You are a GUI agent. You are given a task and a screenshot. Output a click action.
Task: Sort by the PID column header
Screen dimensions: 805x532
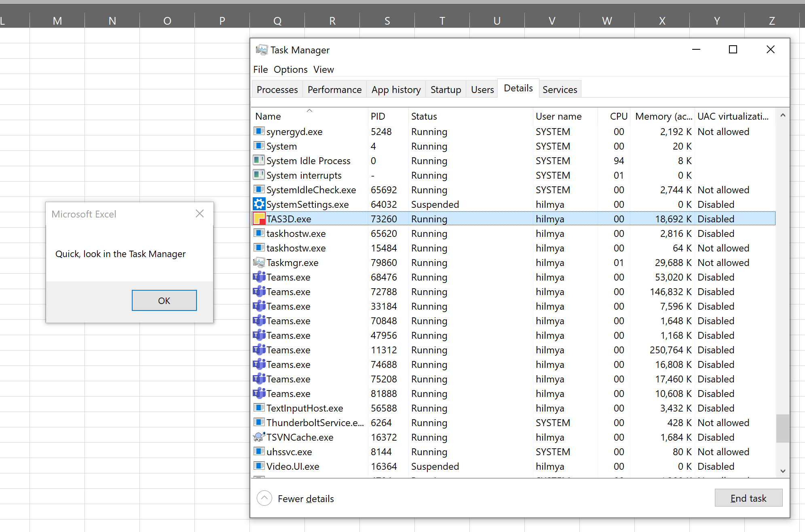coord(388,116)
